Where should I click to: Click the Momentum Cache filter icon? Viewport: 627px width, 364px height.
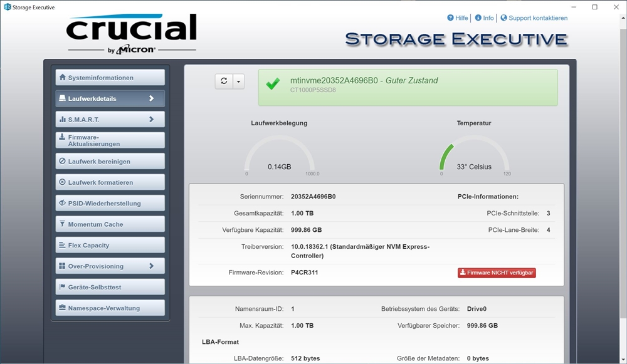click(62, 224)
